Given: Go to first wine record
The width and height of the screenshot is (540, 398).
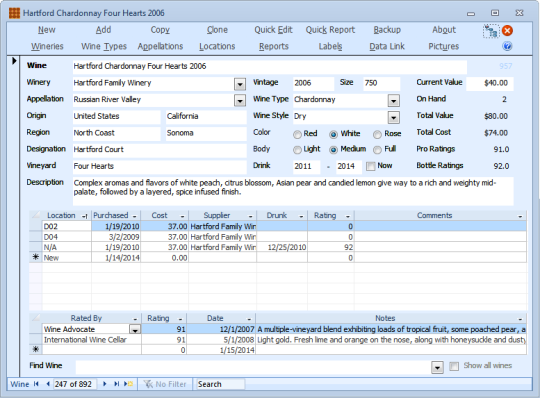Looking at the screenshot, I should [x=36, y=384].
